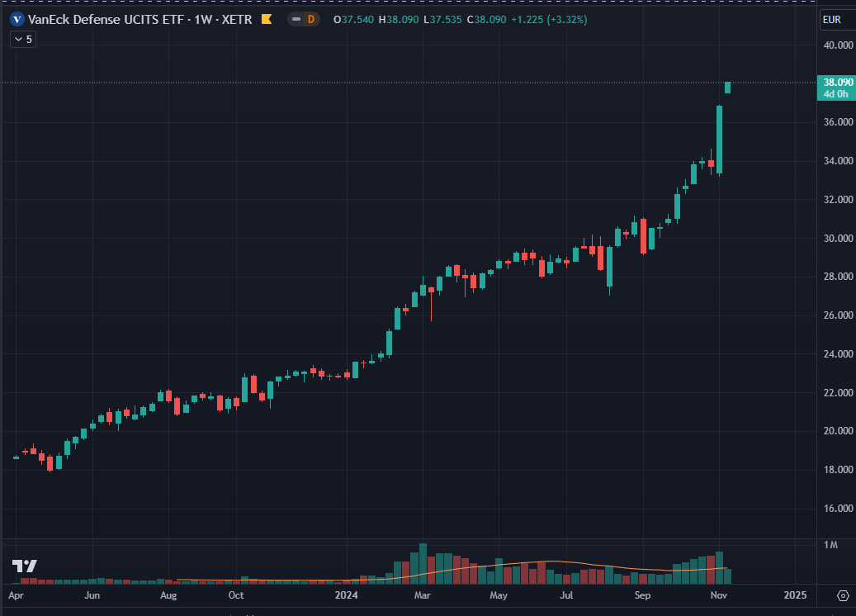Click the 26.000 price scale label
The image size is (856, 616).
tap(838, 315)
